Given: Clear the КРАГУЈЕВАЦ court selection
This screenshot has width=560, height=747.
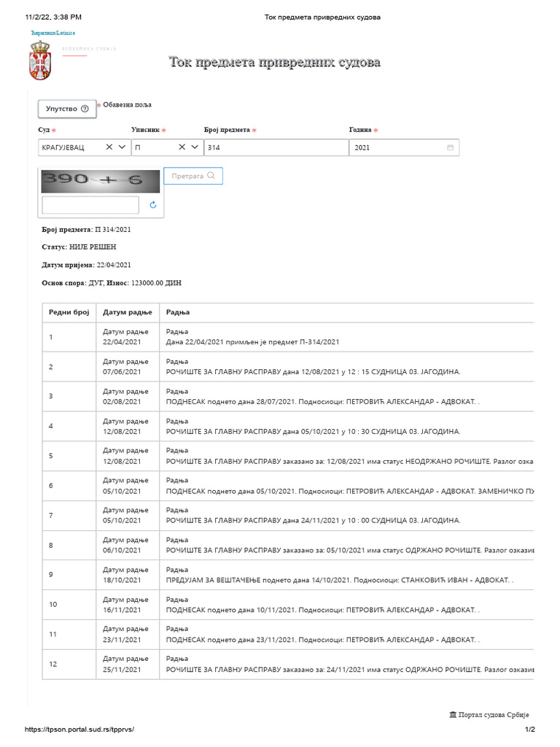Looking at the screenshot, I should click(109, 147).
